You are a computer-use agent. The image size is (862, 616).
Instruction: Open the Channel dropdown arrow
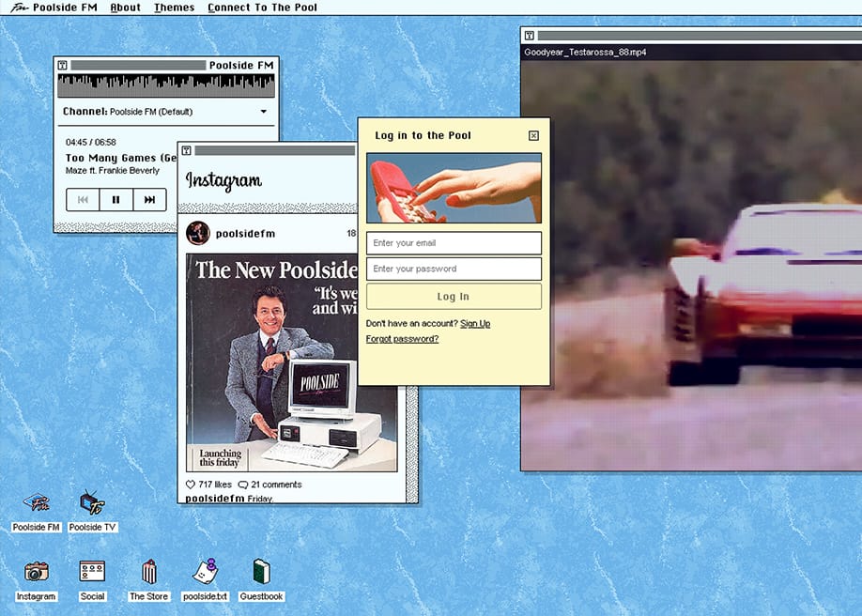point(264,112)
